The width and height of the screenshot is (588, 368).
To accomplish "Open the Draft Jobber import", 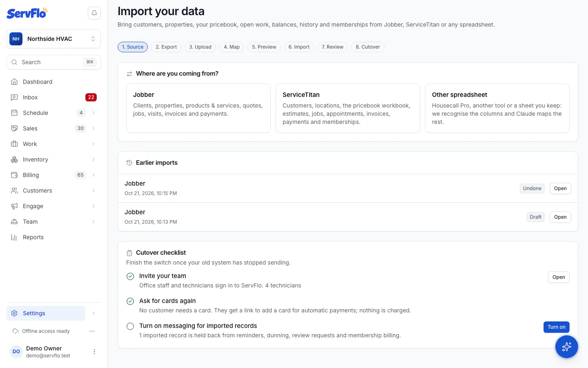I will pos(560,217).
